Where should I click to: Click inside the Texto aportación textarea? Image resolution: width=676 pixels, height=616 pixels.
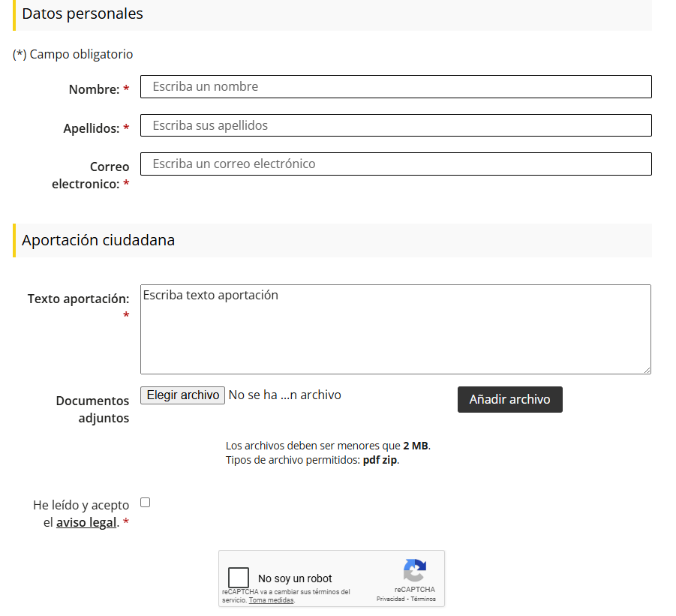click(395, 329)
